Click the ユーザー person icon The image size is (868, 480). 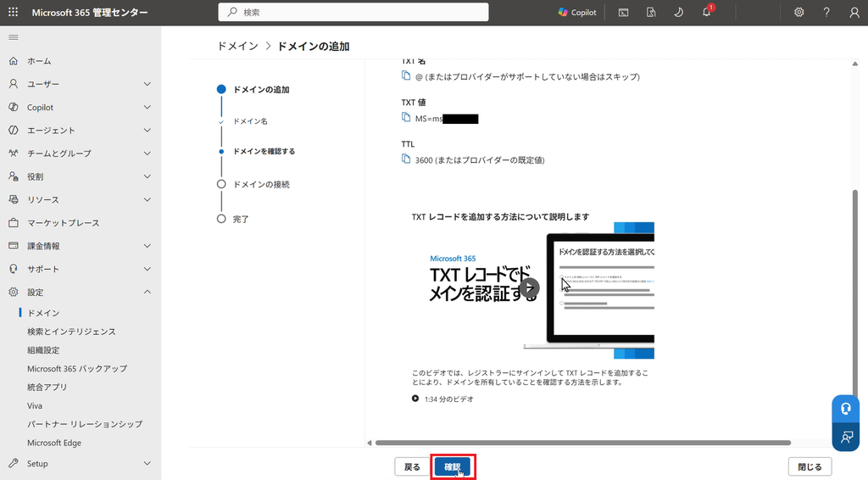pyautogui.click(x=14, y=84)
